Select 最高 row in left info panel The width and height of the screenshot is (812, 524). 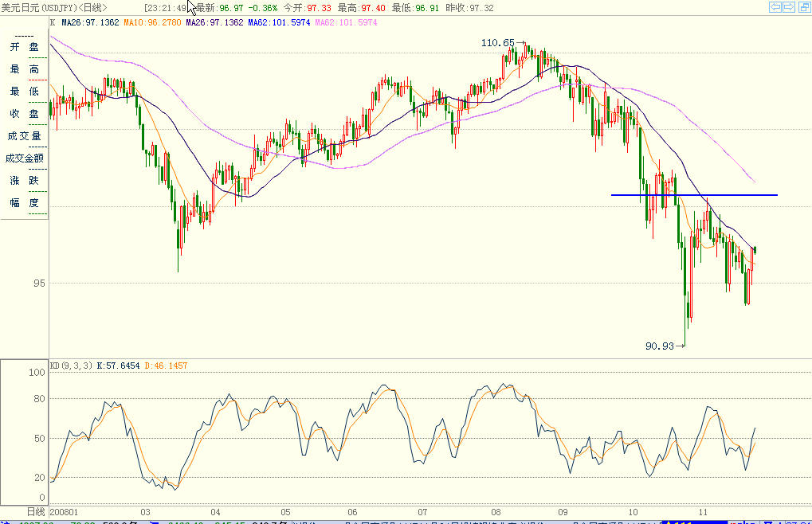pos(25,69)
